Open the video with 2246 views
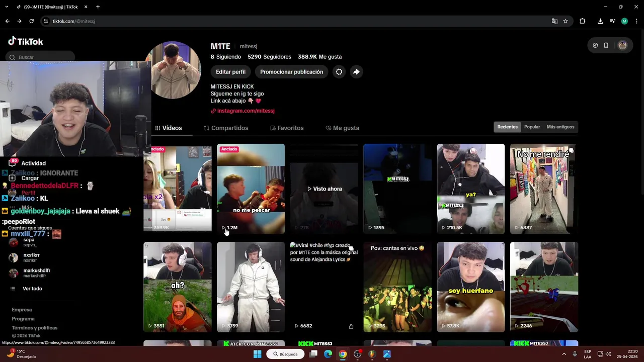Image resolution: width=644 pixels, height=362 pixels. (544, 287)
